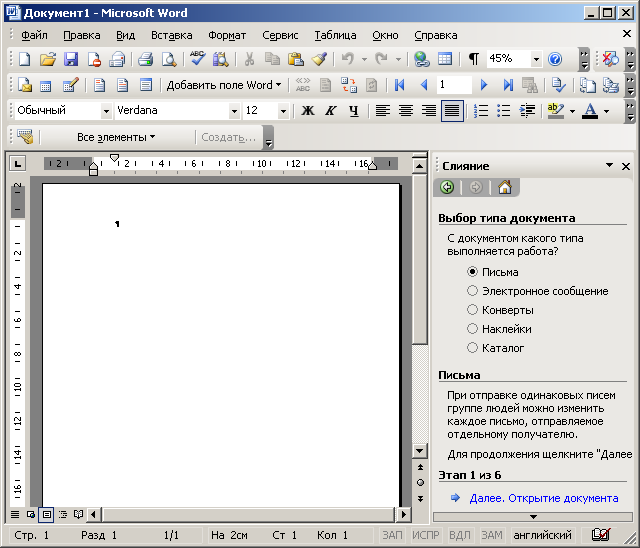Open the Сервис menu
This screenshot has height=548, width=640.
tap(280, 35)
